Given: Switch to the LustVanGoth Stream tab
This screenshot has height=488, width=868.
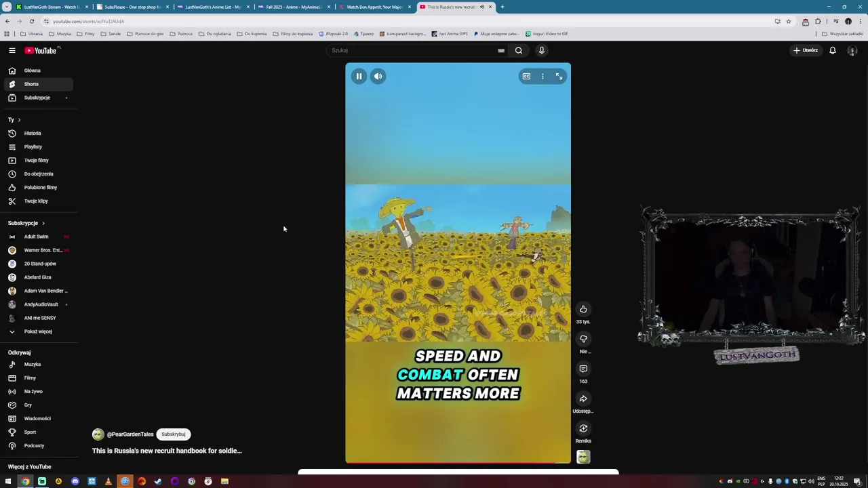Looking at the screenshot, I should 52,7.
